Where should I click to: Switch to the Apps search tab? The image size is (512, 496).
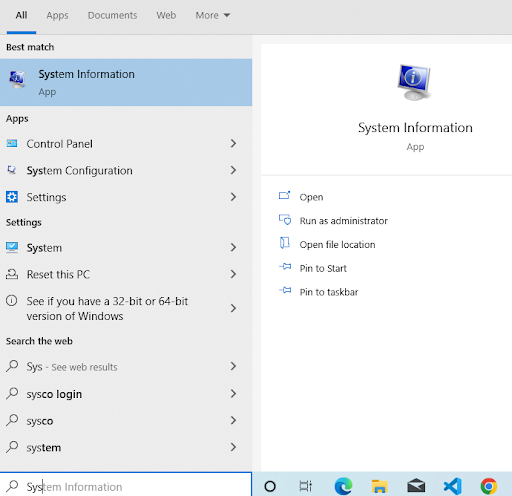57,15
